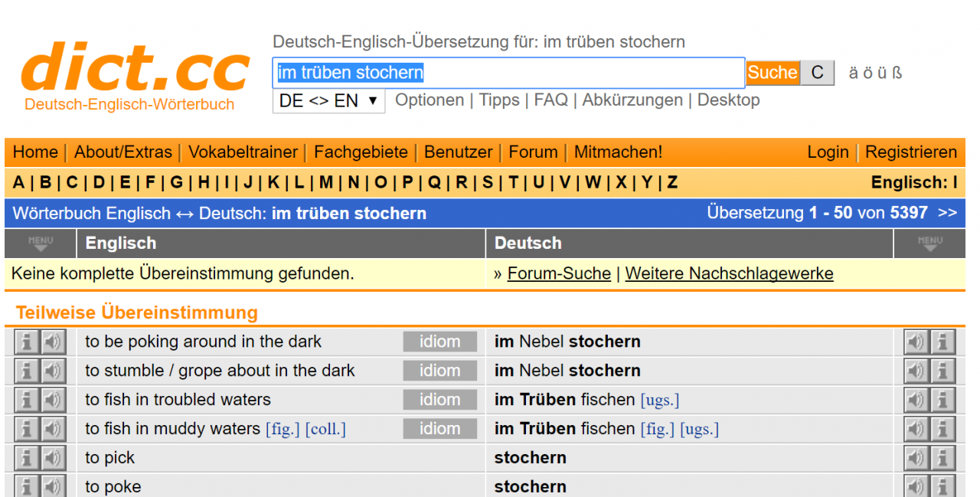Browse letter M in alphabet index
This screenshot has width=980, height=497.
pos(326,182)
